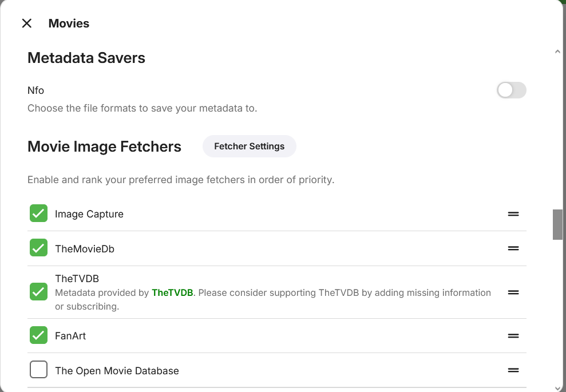Image resolution: width=566 pixels, height=392 pixels.
Task: Click the TheTVDB reorder handle icon
Action: coord(513,292)
